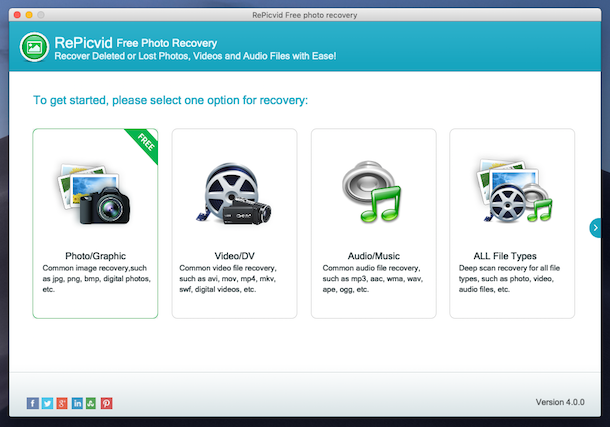Minimize the RePicvid window
610x427 pixels.
(29, 15)
